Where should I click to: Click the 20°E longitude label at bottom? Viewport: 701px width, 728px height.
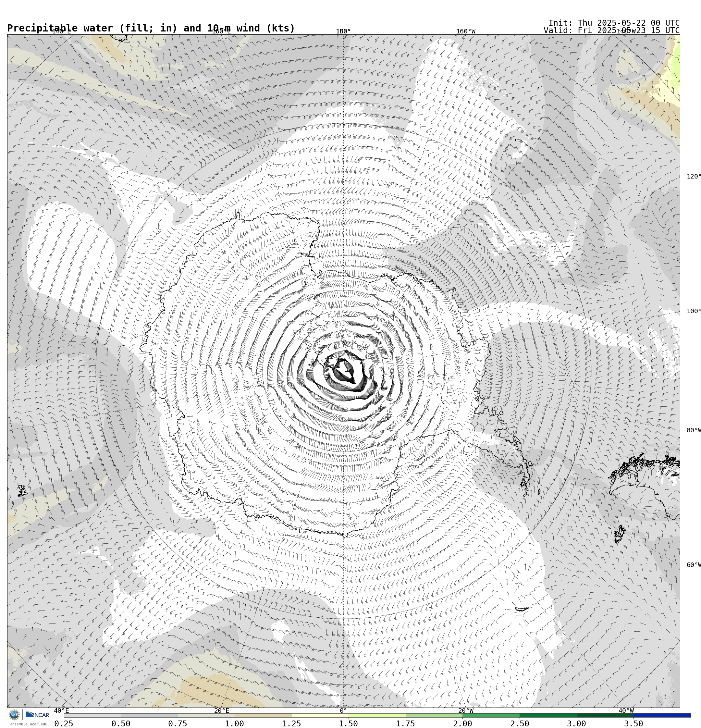pyautogui.click(x=222, y=711)
